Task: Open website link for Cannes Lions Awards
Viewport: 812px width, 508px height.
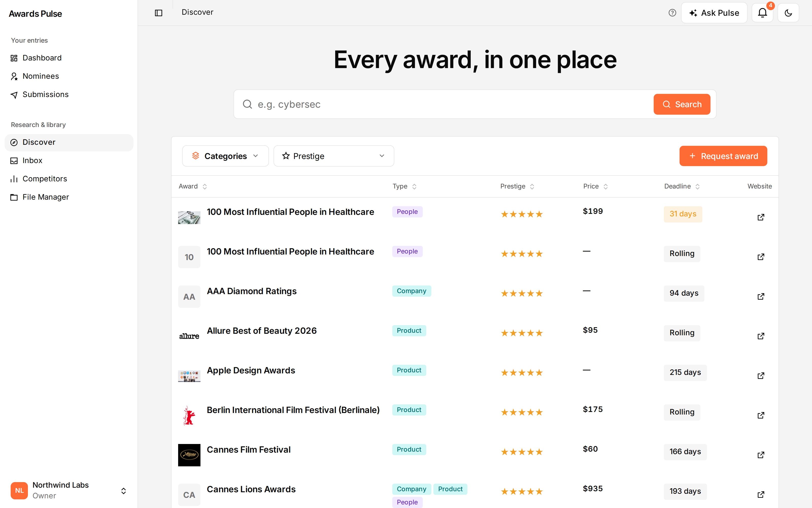Action: pyautogui.click(x=761, y=495)
